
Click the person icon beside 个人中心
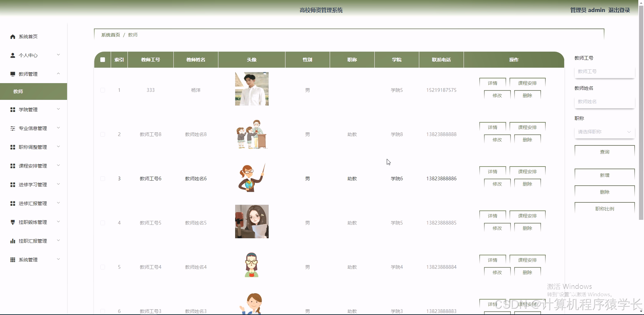coord(13,55)
